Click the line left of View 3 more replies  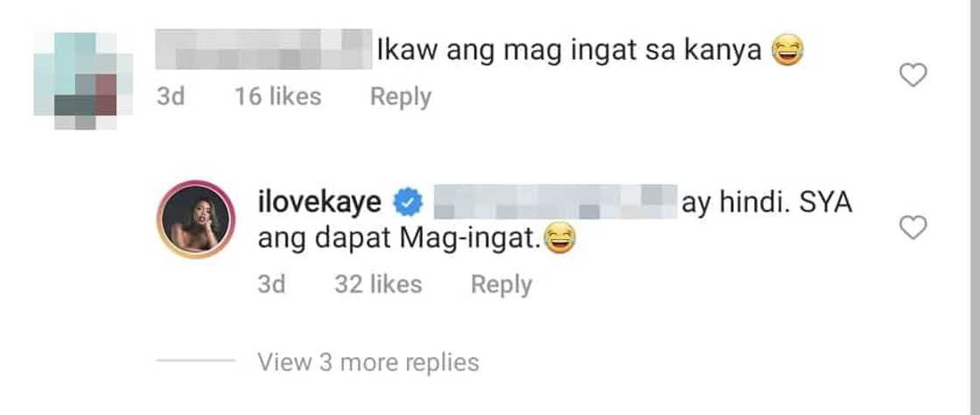pos(196,361)
